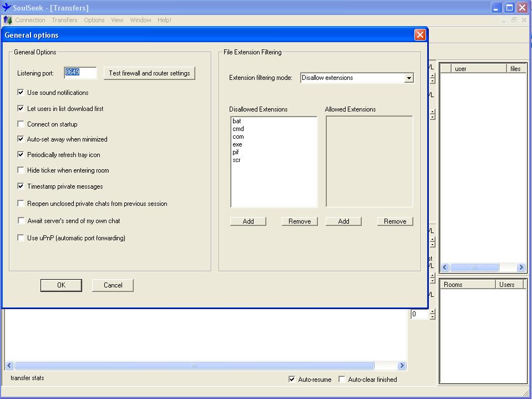Open the View menu

click(x=117, y=20)
